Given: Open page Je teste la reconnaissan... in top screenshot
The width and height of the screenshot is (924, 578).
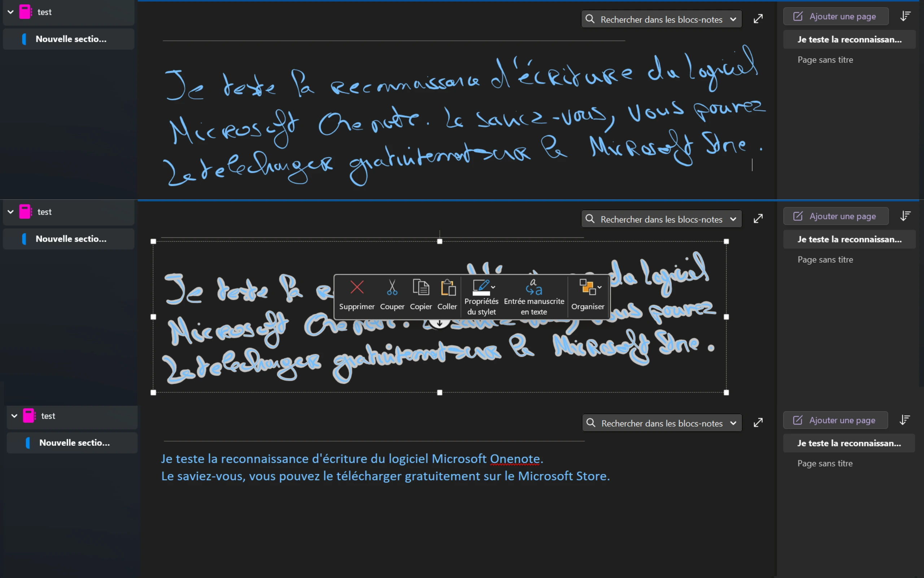Looking at the screenshot, I should pos(849,39).
